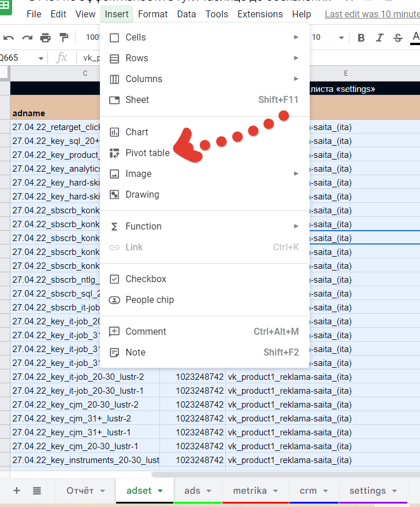Open the name box dropdown arrow
The height and width of the screenshot is (507, 420).
tap(40, 58)
